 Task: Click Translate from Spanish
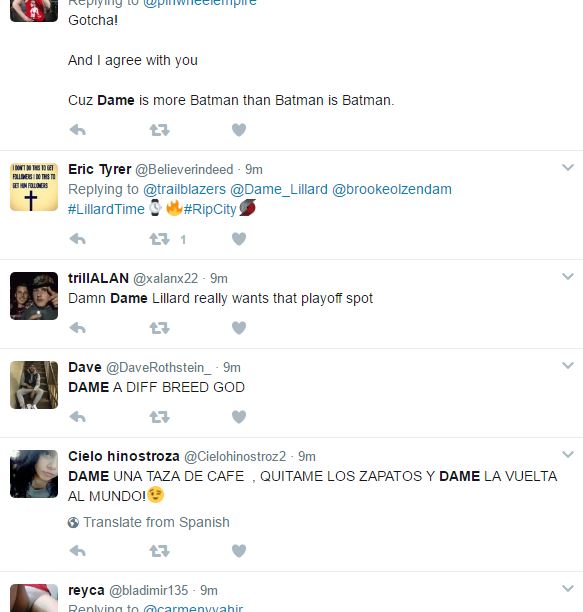[x=156, y=522]
